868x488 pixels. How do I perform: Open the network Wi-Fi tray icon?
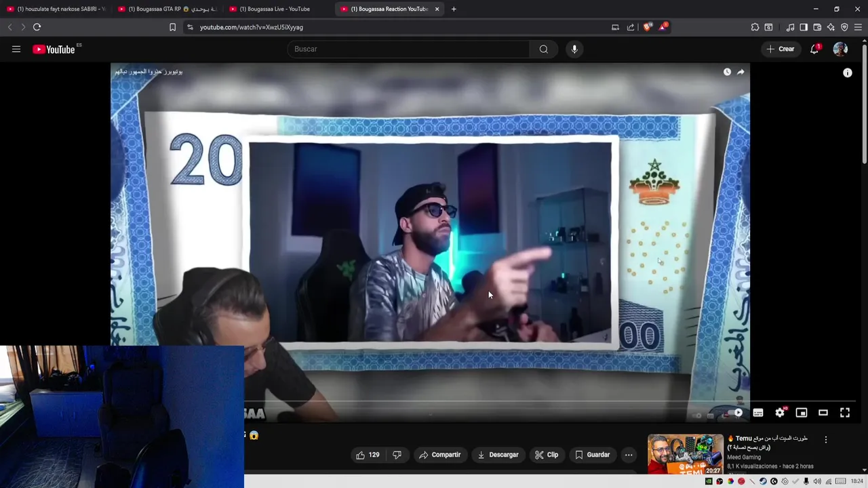[828, 481]
